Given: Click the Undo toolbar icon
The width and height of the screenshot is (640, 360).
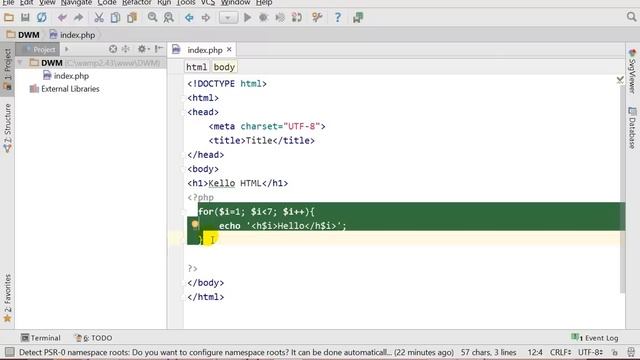Looking at the screenshot, I should tap(62, 18).
